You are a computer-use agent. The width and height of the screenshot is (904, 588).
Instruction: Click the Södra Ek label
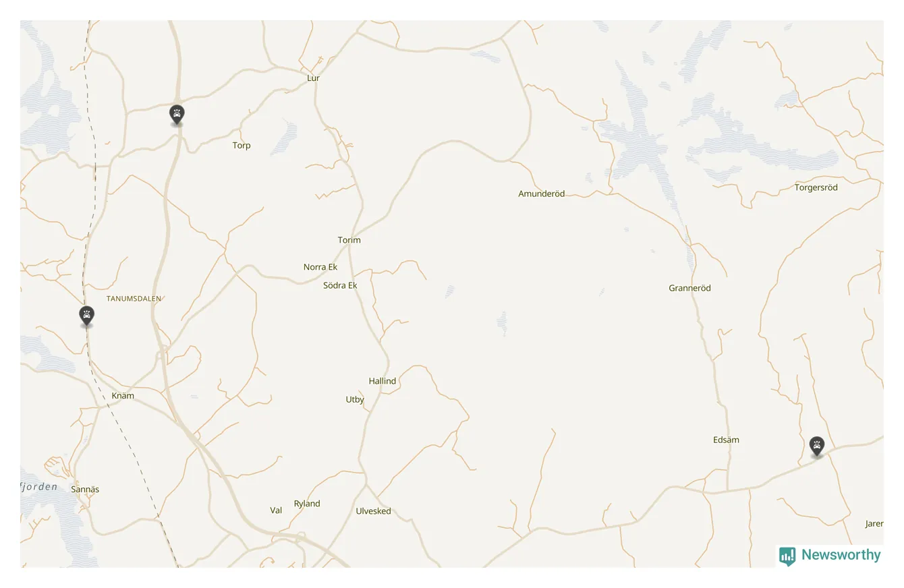click(340, 285)
